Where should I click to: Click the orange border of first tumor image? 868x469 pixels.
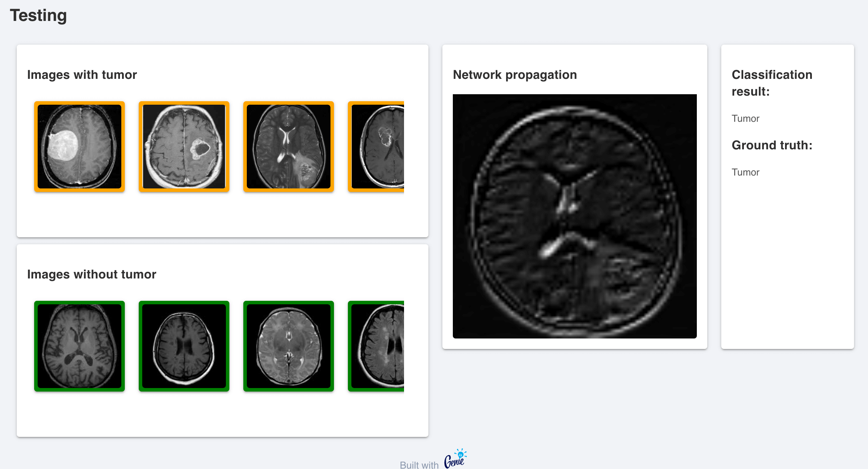(x=36, y=147)
